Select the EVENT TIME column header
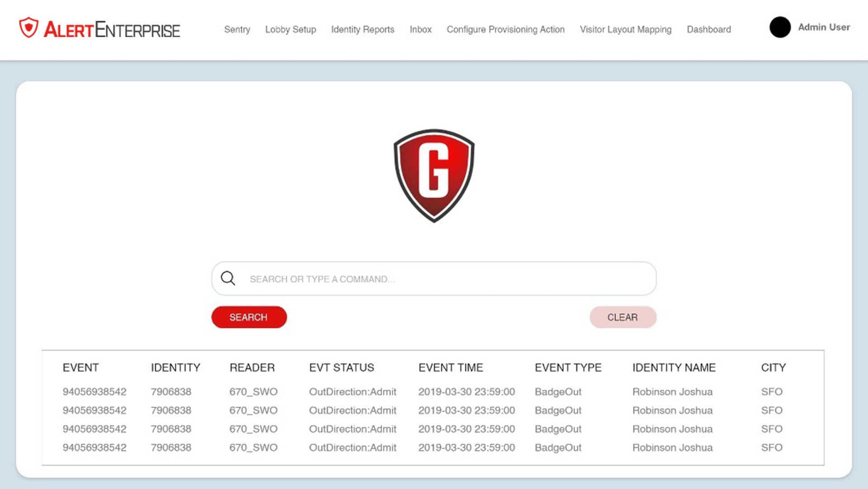 [x=451, y=367]
